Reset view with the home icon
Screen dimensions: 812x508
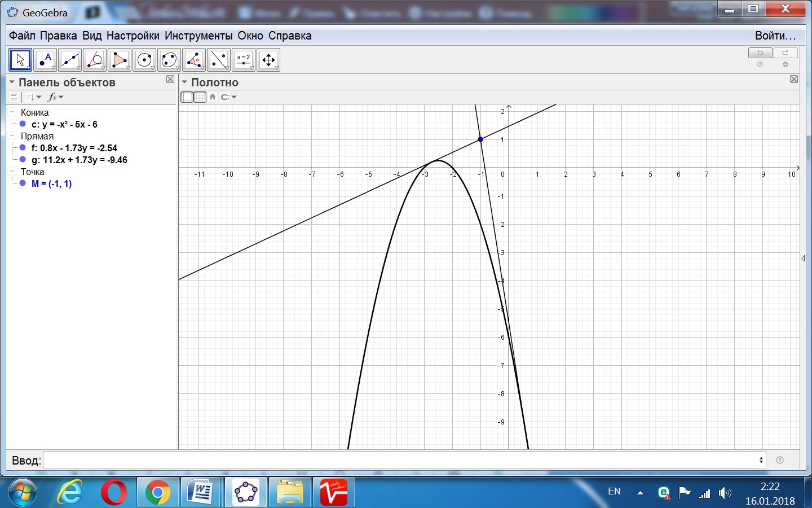(213, 97)
